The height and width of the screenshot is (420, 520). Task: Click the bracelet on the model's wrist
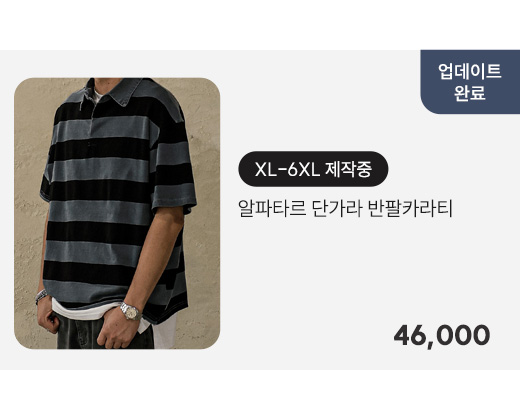pyautogui.click(x=41, y=296)
